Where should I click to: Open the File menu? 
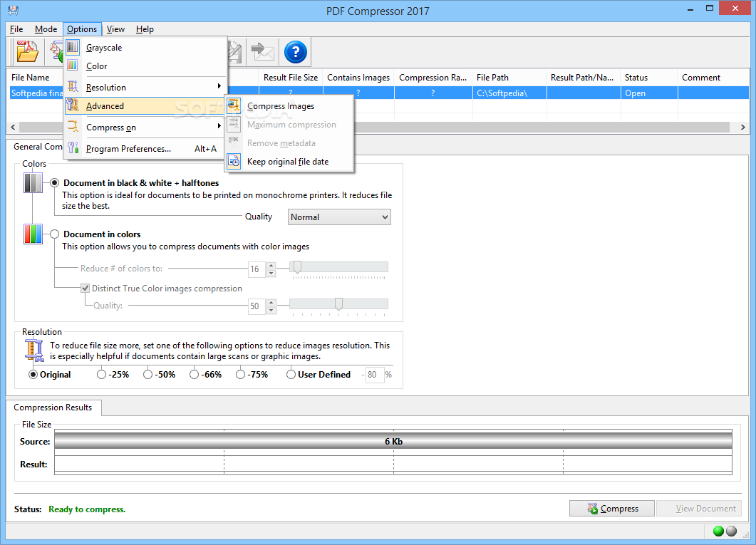(16, 29)
